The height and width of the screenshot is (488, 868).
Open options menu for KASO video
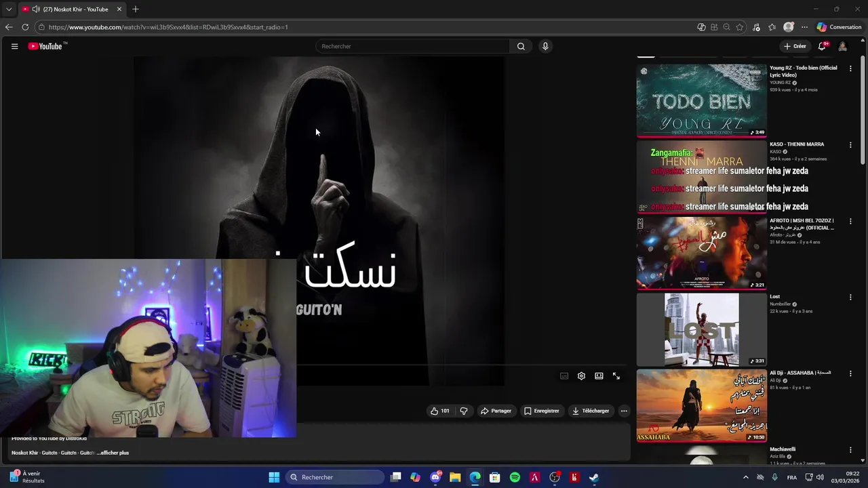(x=850, y=145)
